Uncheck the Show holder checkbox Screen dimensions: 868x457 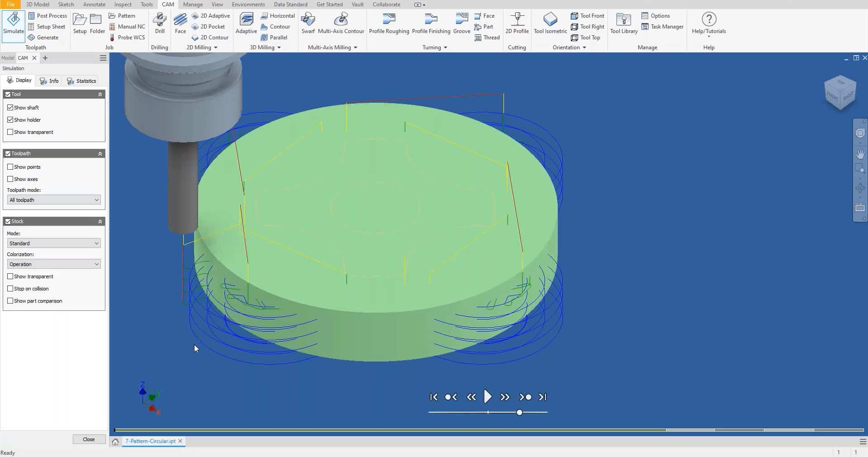(x=10, y=120)
